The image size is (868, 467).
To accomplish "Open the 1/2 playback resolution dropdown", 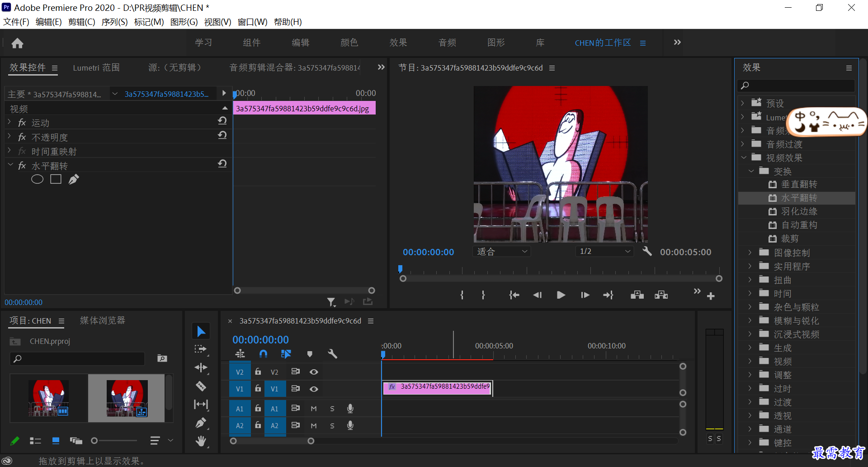I will [605, 251].
